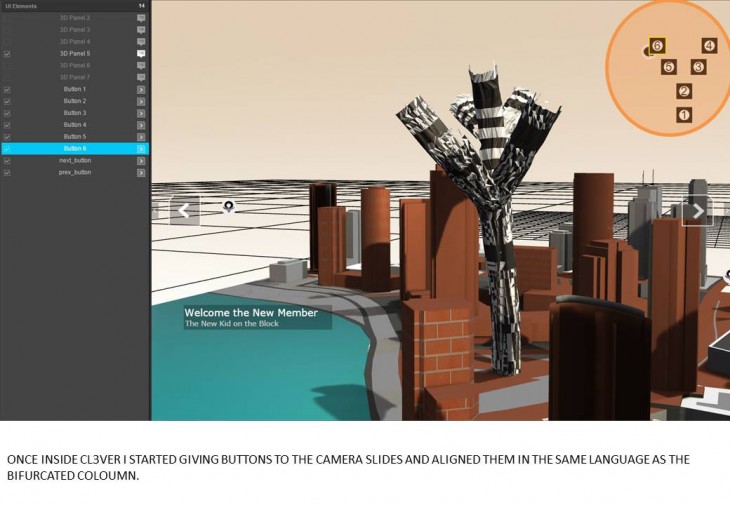Image resolution: width=730 pixels, height=505 pixels.
Task: Click the location pin marker in viewport
Action: point(229,206)
